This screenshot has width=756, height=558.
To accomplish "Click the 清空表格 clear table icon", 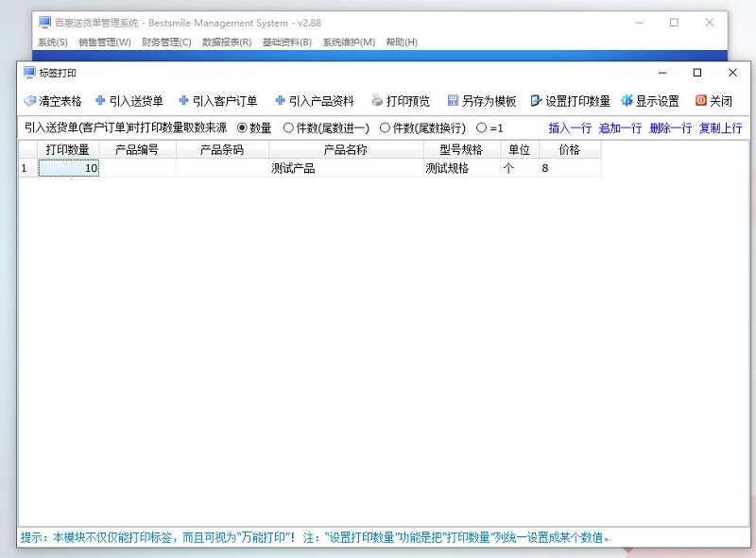I will [x=30, y=101].
